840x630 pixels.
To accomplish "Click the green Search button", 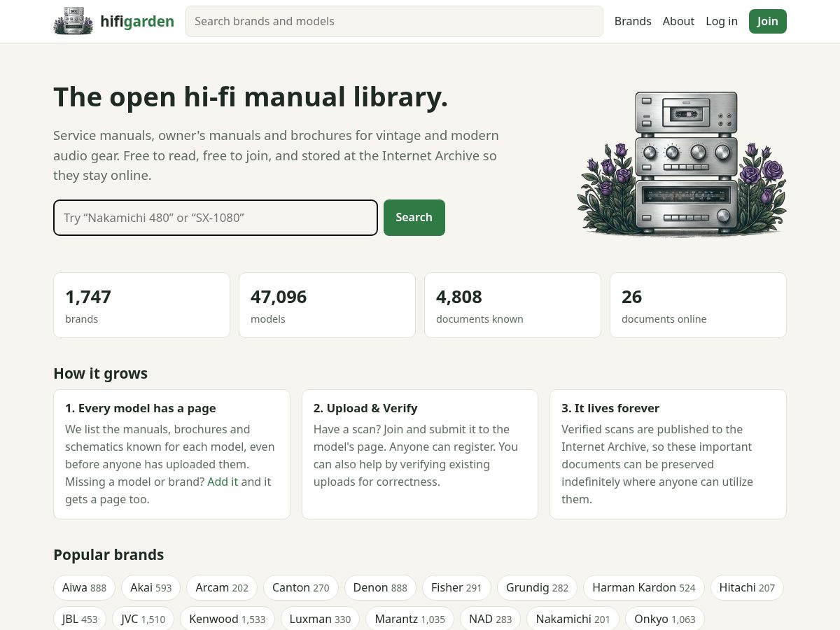I will point(414,218).
